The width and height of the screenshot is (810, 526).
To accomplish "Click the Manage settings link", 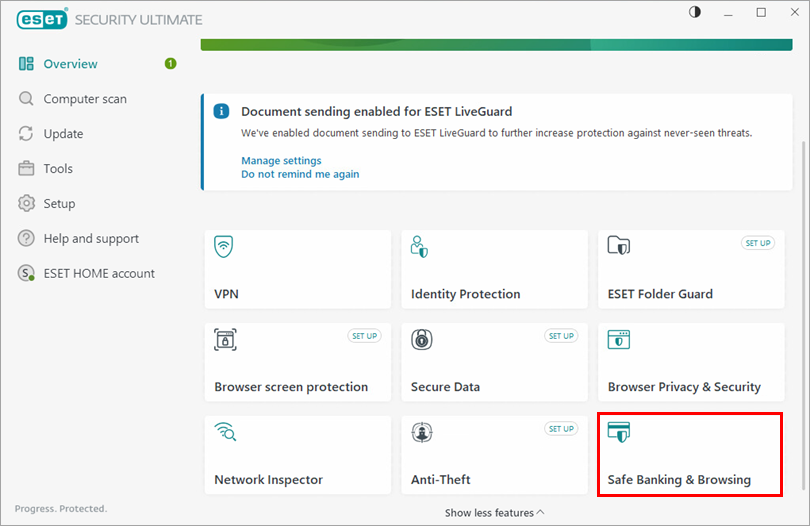I will (281, 161).
